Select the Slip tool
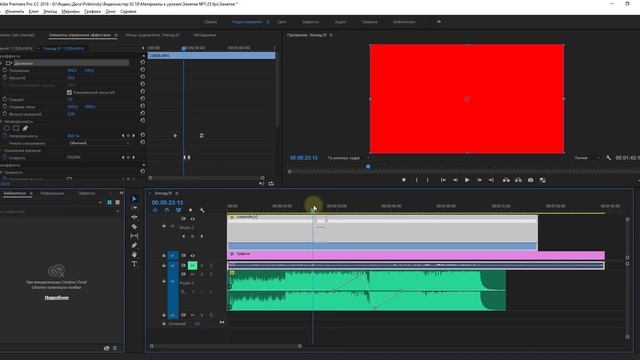 [134, 236]
